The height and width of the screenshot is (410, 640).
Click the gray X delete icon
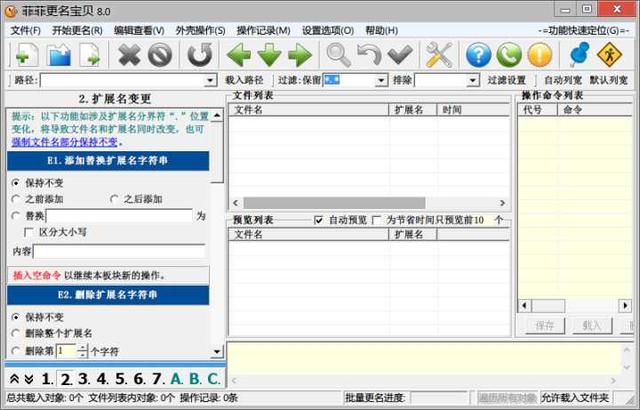click(129, 55)
